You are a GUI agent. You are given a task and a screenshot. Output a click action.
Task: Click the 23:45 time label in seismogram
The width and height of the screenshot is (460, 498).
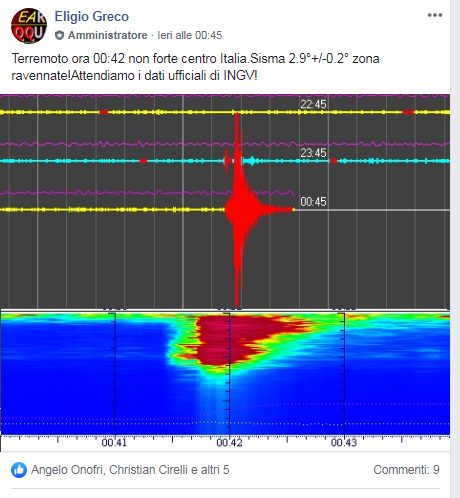[x=313, y=153]
